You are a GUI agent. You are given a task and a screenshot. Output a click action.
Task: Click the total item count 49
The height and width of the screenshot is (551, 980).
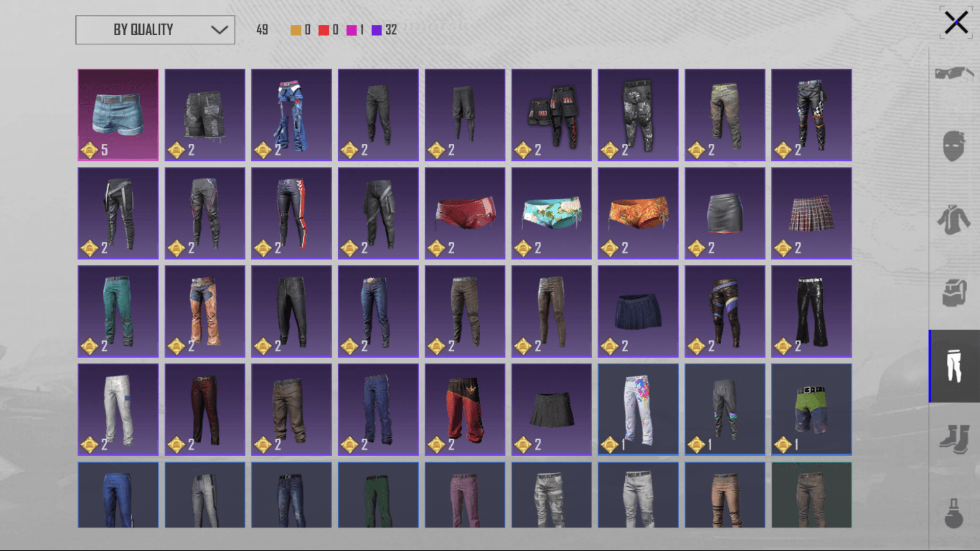(x=262, y=30)
